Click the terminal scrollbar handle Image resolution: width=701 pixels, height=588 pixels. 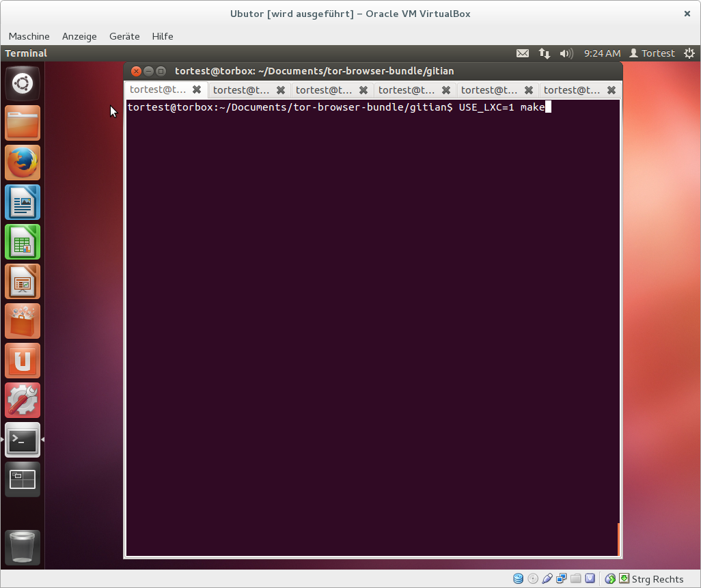tap(618, 540)
